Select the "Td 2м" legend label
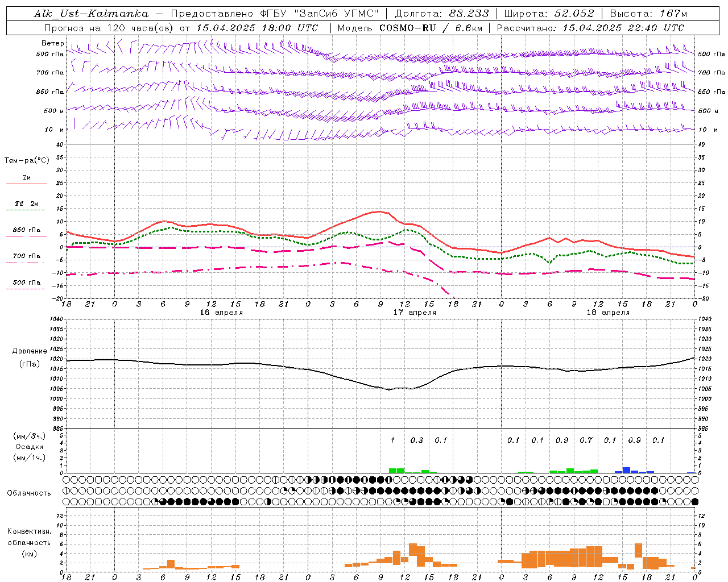Screen dimensions: 728x582 pyautogui.click(x=27, y=203)
